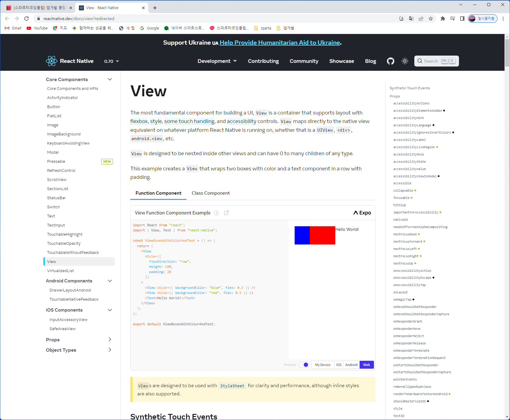510x420 pixels.
Task: Jump to hitSlop in table of contents
Action: point(399,205)
